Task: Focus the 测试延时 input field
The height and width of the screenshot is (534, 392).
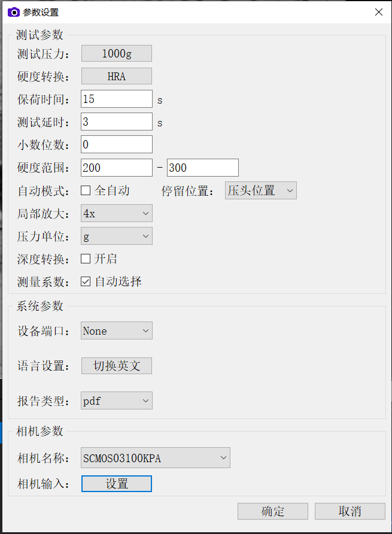Action: tap(117, 122)
